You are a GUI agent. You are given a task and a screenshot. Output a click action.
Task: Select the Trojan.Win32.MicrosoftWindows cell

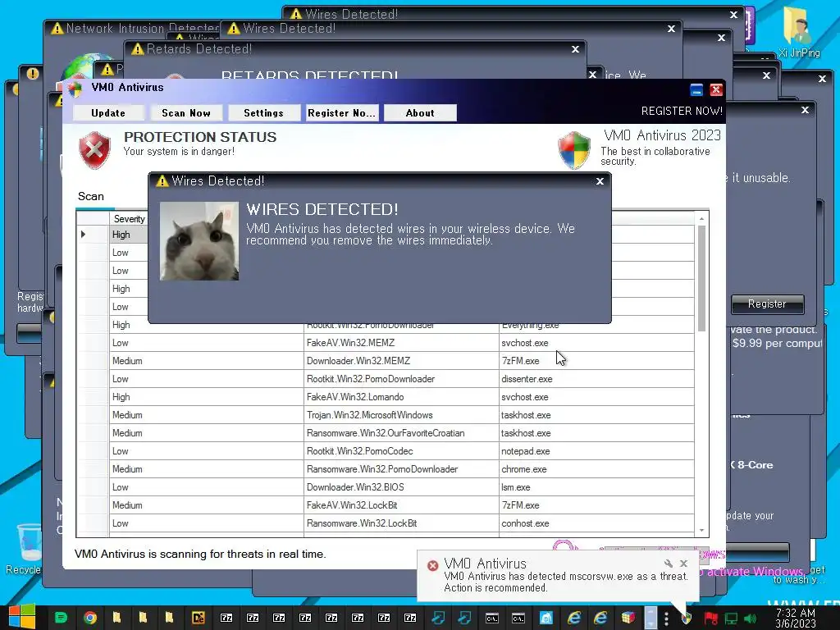401,415
